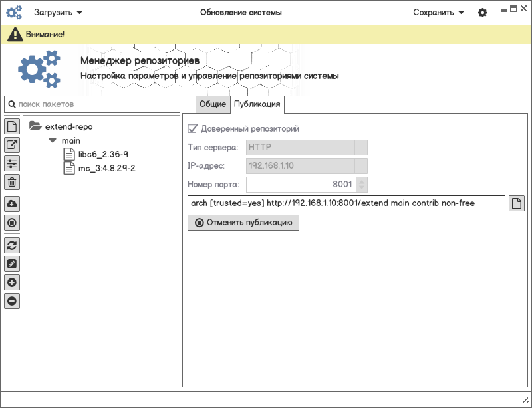Click the copy icon beside repository string
532x408 pixels.
tap(517, 203)
